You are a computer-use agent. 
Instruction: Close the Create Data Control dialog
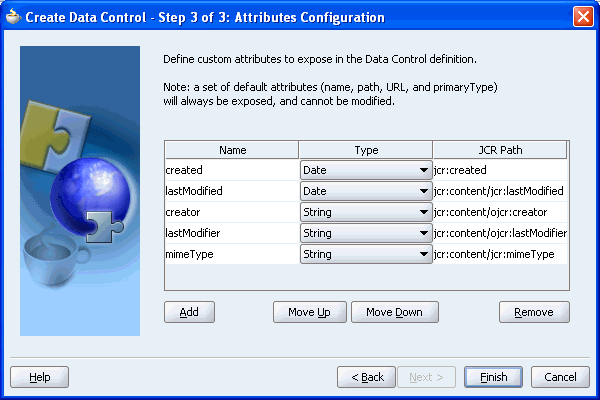(x=583, y=17)
